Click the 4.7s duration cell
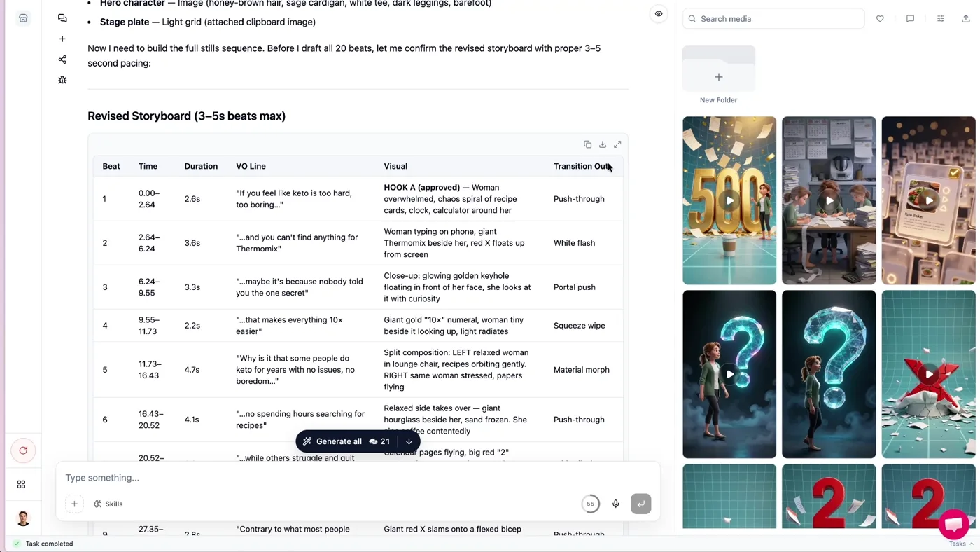980x552 pixels. [x=192, y=370]
